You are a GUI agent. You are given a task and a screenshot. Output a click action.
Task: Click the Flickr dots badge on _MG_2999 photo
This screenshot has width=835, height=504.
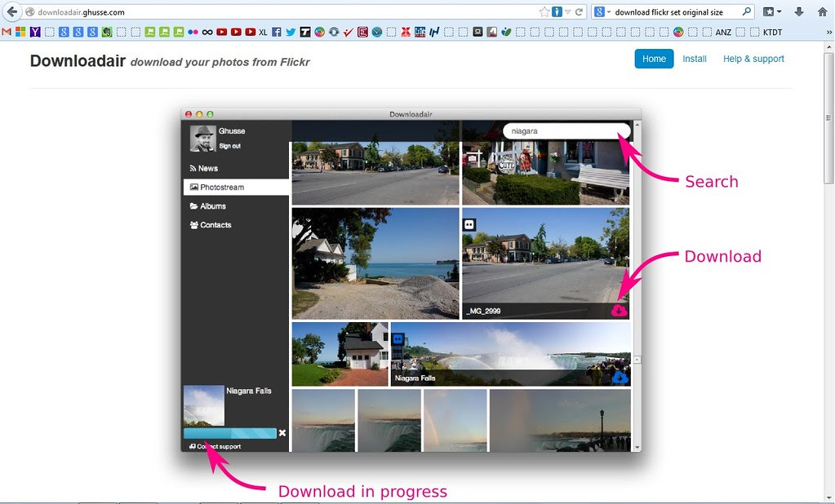pyautogui.click(x=469, y=224)
